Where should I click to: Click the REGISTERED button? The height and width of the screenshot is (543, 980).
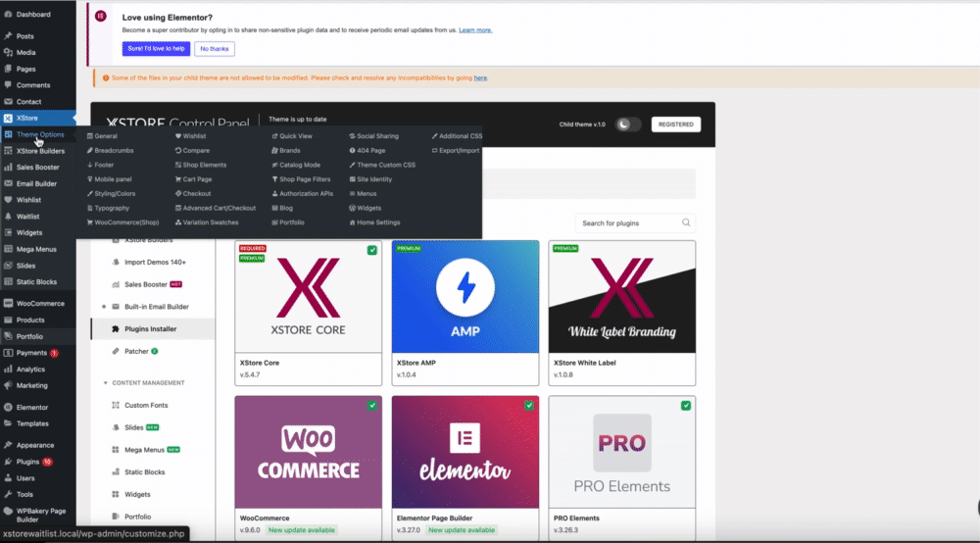pyautogui.click(x=675, y=124)
